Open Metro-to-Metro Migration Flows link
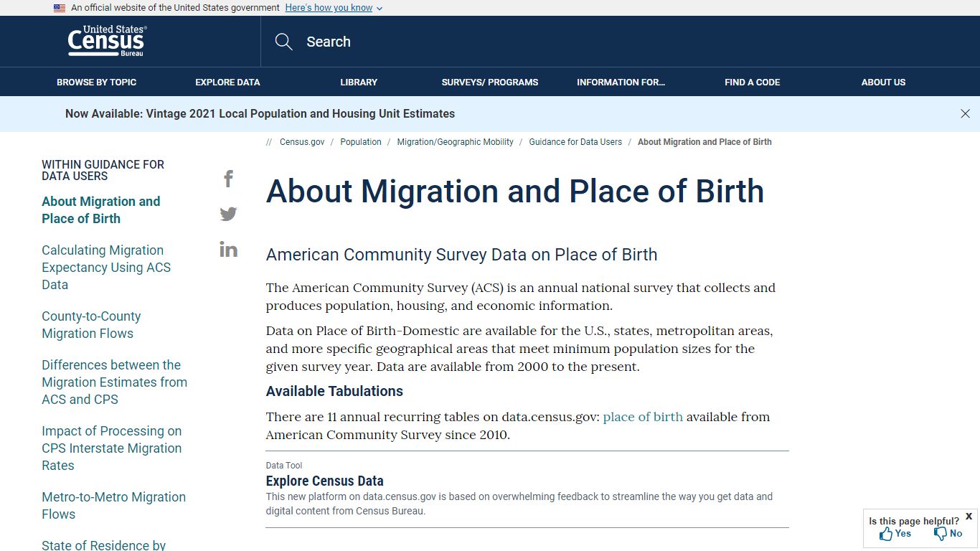 coord(113,506)
